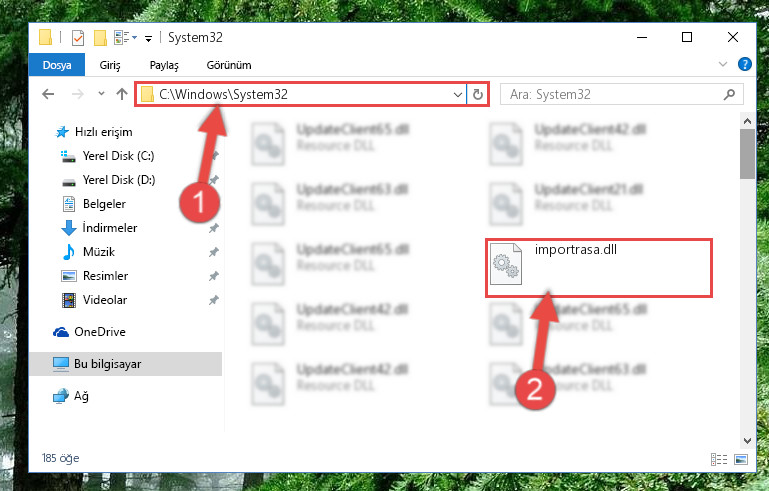Screen dimensions: 769x491
Task: Unpin İndirmeler from quick access
Action: point(213,228)
